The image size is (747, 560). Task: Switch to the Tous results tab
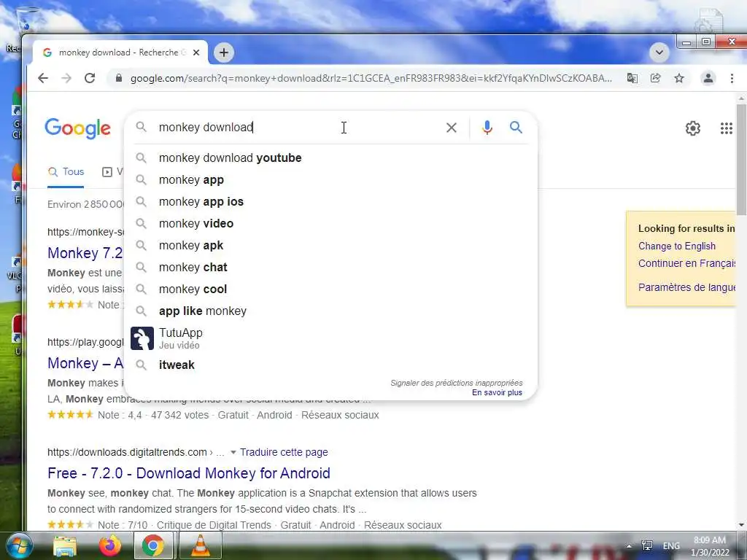[66, 172]
